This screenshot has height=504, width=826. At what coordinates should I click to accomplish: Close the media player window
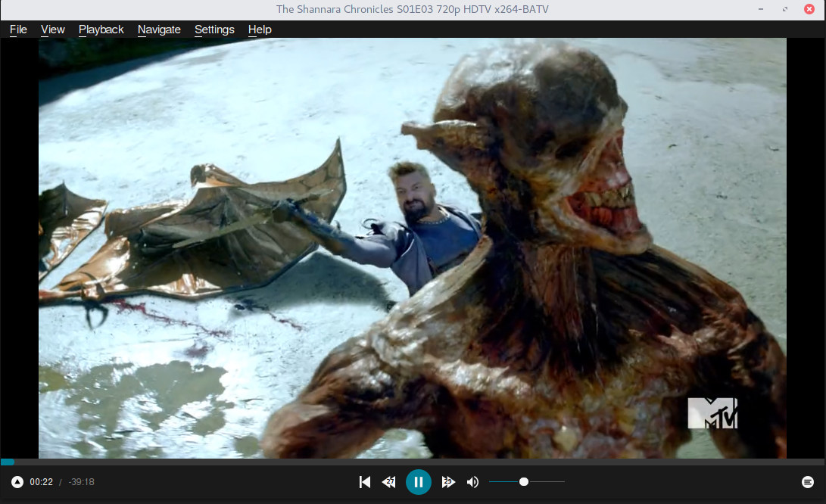click(x=809, y=9)
